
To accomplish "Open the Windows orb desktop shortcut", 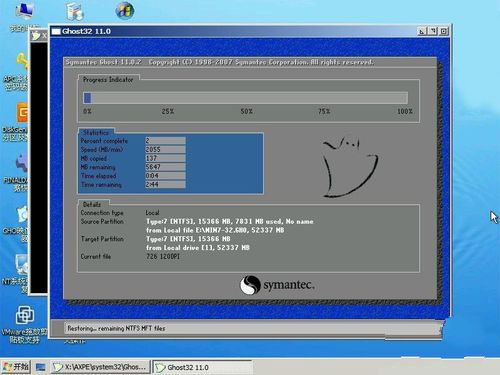I will click(x=125, y=11).
